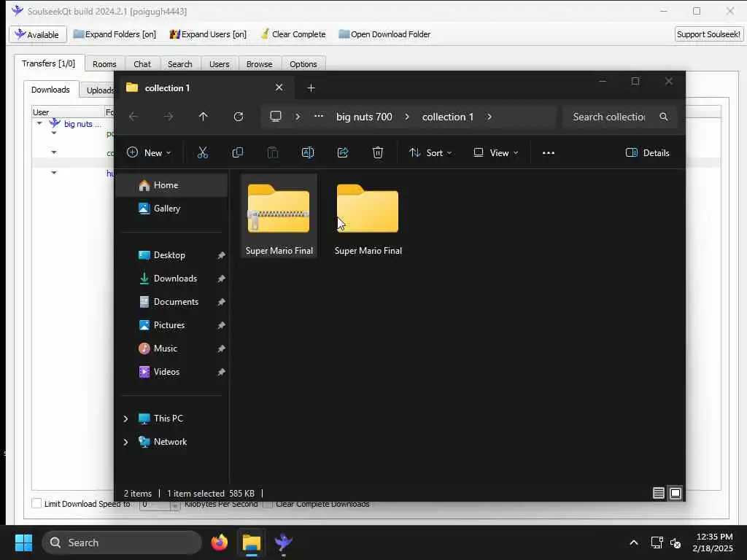The height and width of the screenshot is (560, 747).
Task: Open Desktop in quick access
Action: tap(172, 255)
